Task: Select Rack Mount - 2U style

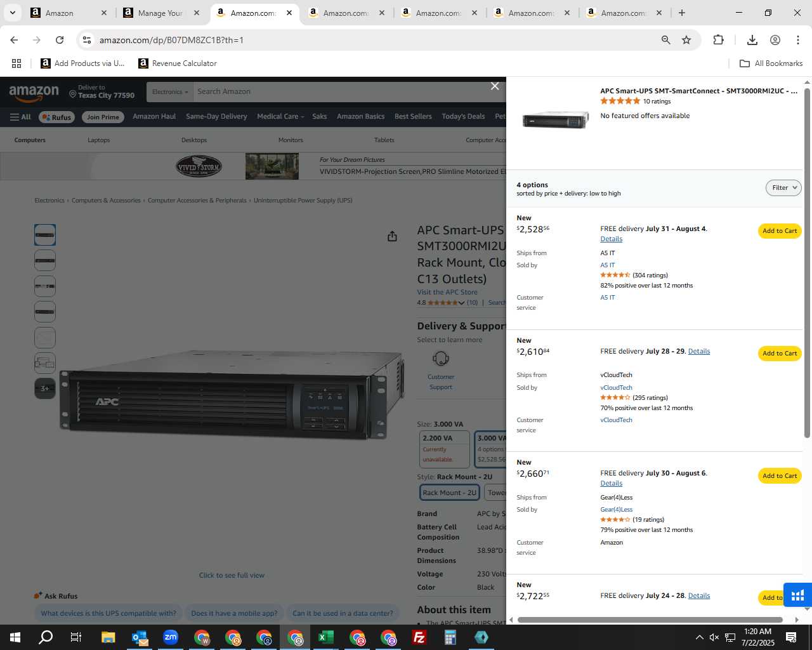Action: click(x=449, y=493)
